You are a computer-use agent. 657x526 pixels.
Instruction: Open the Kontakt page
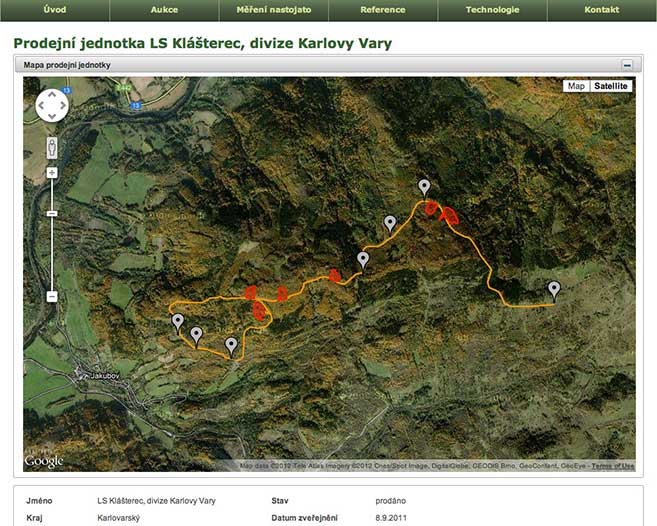point(601,10)
